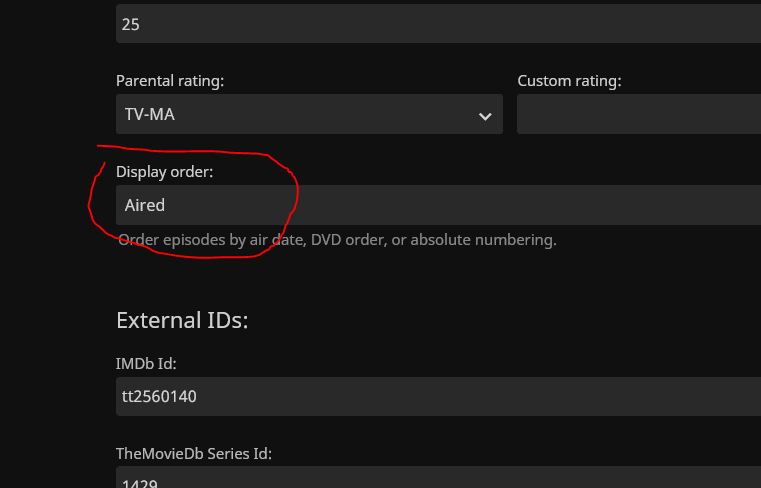Click the selected "TV-MA" value

point(150,115)
